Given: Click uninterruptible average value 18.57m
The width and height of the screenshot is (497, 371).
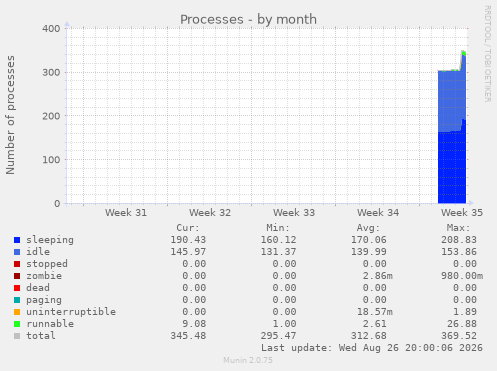Looking at the screenshot, I should click(x=375, y=312).
